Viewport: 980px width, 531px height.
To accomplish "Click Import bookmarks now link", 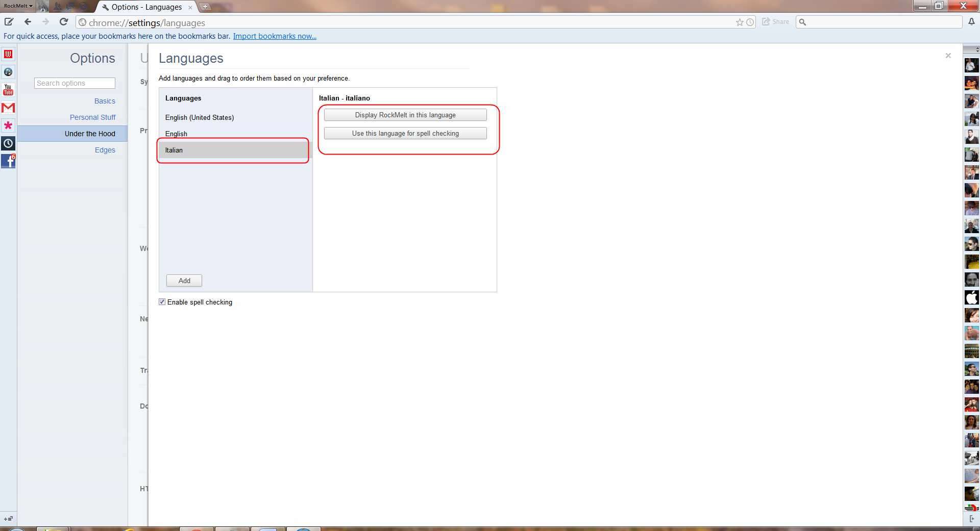I will [275, 36].
